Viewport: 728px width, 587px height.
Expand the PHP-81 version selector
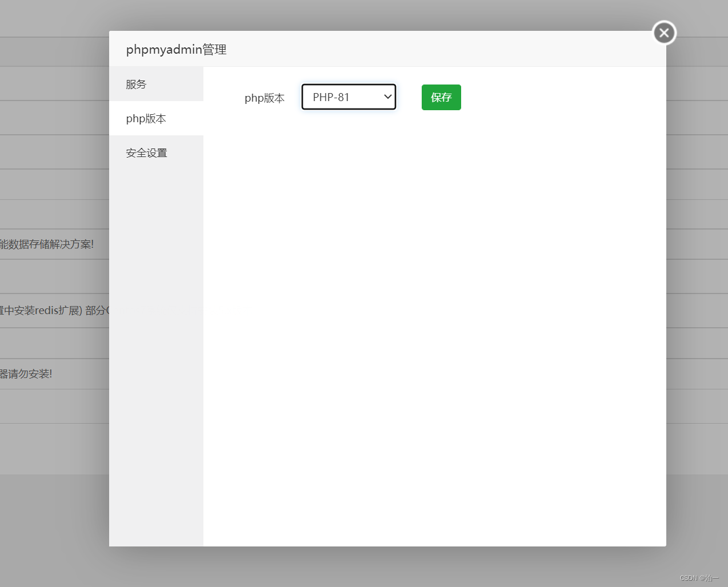coord(349,97)
